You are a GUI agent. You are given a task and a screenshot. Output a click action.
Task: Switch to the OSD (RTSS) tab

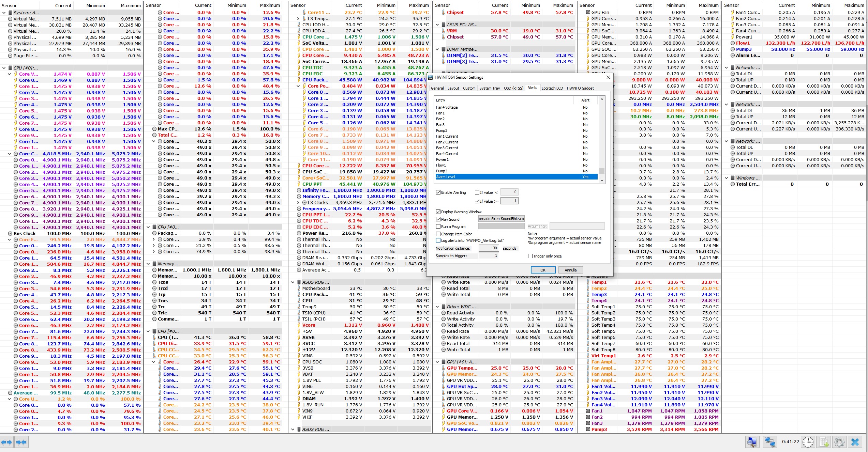point(513,88)
